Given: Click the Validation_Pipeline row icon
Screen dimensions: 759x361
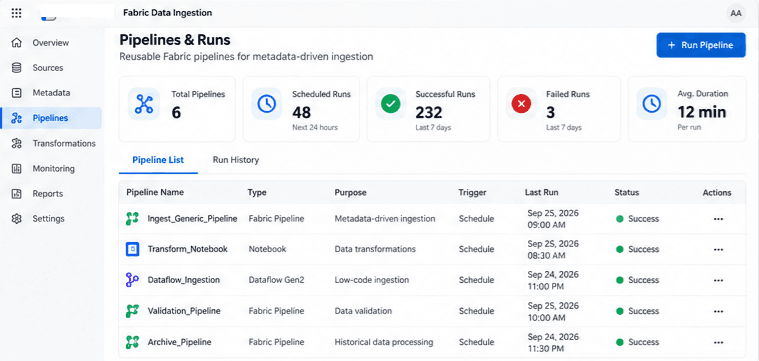Looking at the screenshot, I should [132, 311].
